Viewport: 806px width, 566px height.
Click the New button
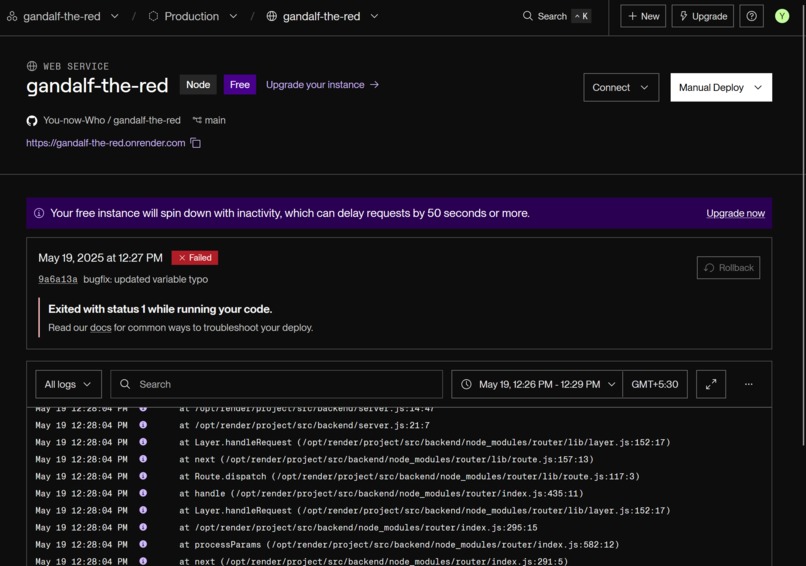tap(643, 16)
